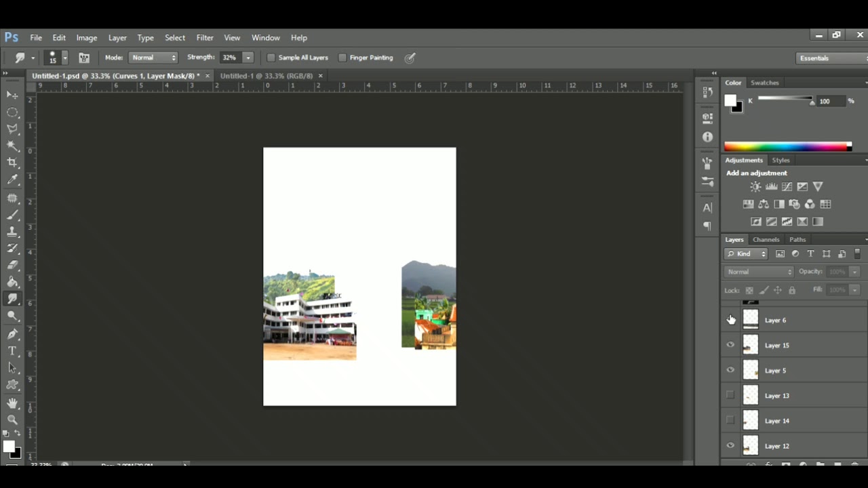Select the Custom Shape tool
Image resolution: width=868 pixels, height=488 pixels.
click(12, 385)
